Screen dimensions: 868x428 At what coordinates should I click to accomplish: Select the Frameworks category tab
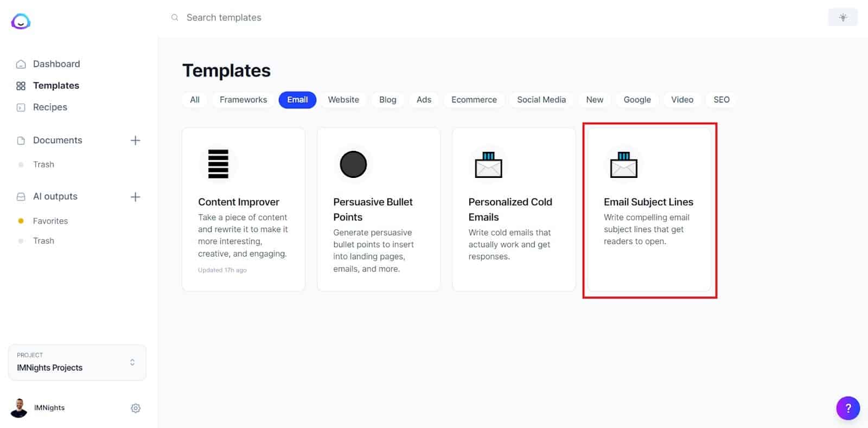[x=243, y=100]
